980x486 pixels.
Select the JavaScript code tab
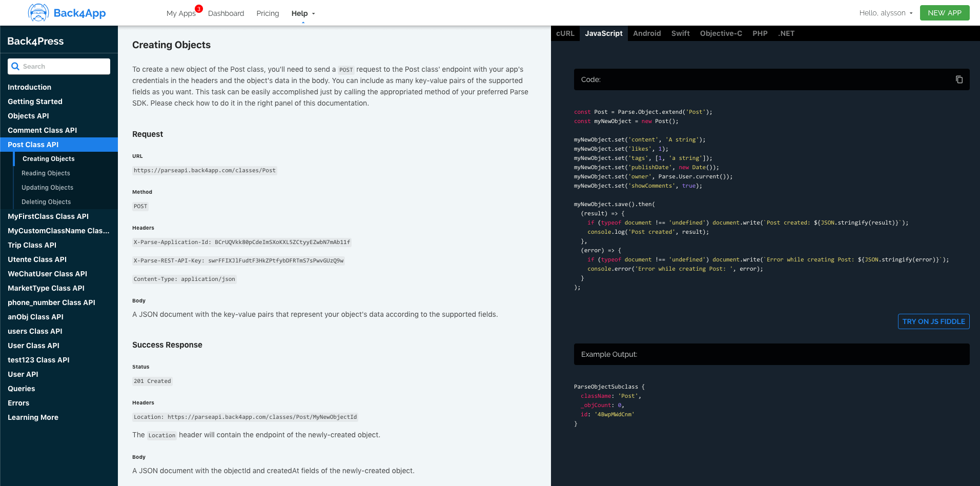click(x=604, y=33)
